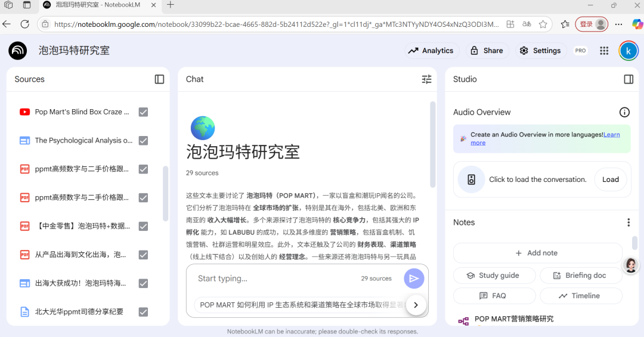Generate a Timeline
644x337 pixels.
581,296
